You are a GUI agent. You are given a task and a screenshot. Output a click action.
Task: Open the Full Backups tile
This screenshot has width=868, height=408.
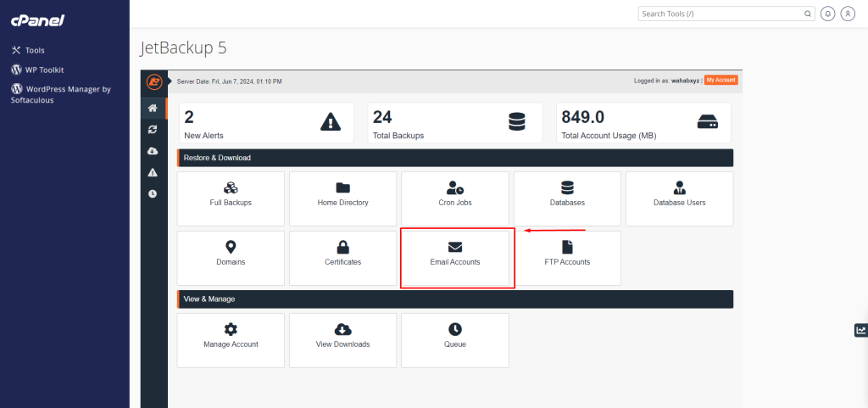[x=231, y=198]
